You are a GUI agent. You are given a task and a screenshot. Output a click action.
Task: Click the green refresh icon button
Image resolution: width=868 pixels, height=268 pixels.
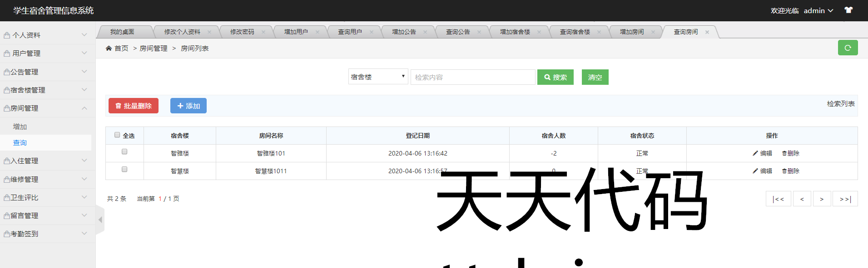point(847,48)
